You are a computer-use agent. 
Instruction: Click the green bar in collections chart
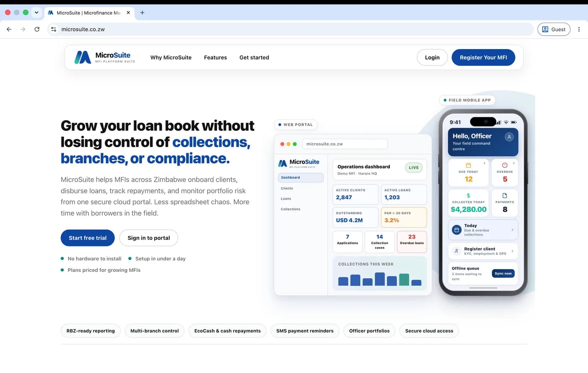[404, 279]
